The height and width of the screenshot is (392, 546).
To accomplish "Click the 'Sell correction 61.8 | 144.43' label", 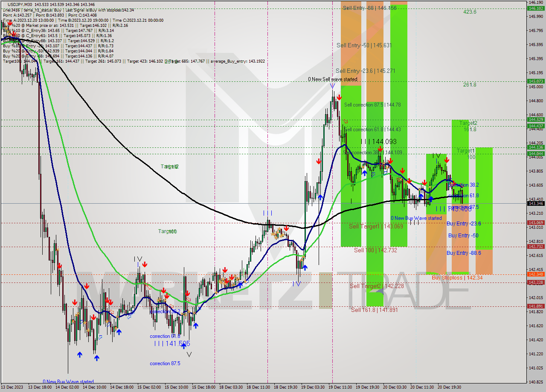I will click(372, 129).
